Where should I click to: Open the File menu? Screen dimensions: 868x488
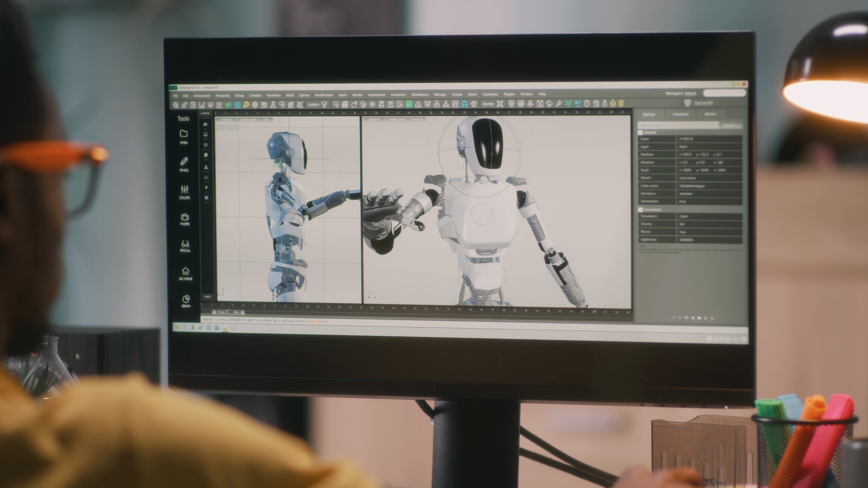click(175, 96)
